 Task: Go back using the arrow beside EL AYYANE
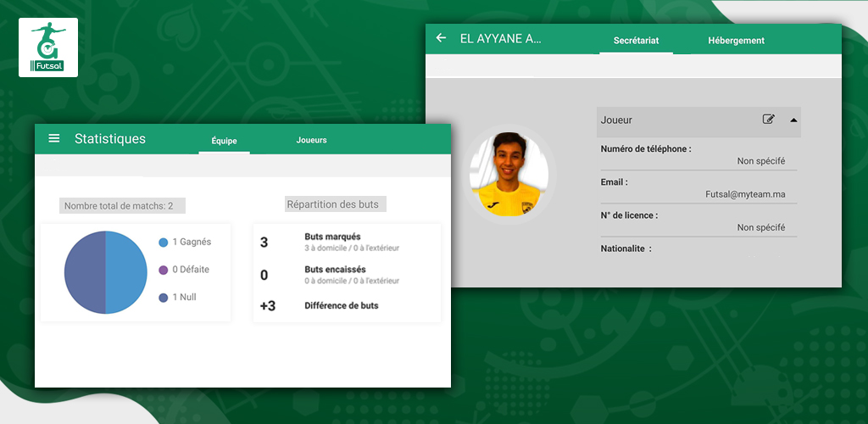click(441, 37)
